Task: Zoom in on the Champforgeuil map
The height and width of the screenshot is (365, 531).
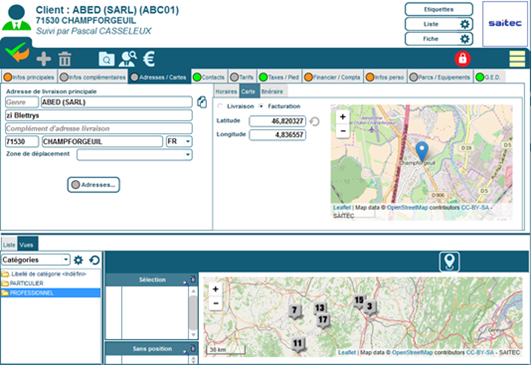Action: coord(343,117)
